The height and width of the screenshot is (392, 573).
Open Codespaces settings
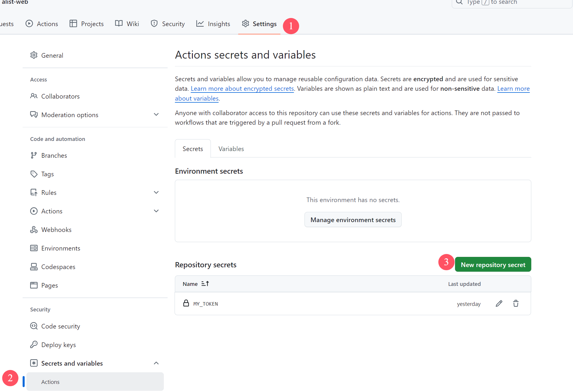tap(95, 267)
